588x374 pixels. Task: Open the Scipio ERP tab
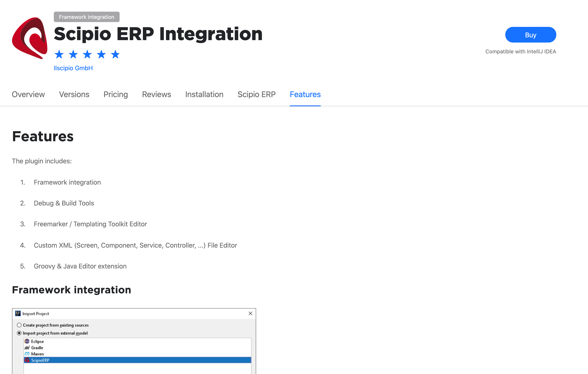tap(257, 95)
